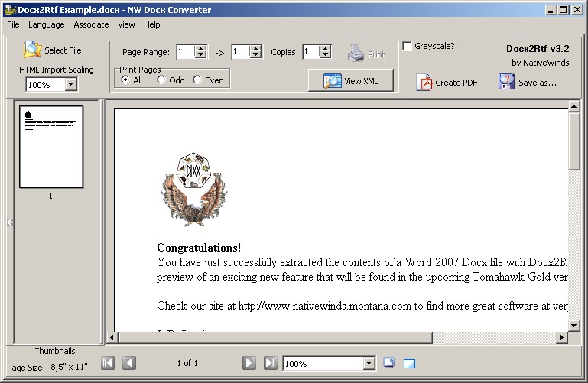Open the View menu
The image size is (588, 383).
point(126,24)
